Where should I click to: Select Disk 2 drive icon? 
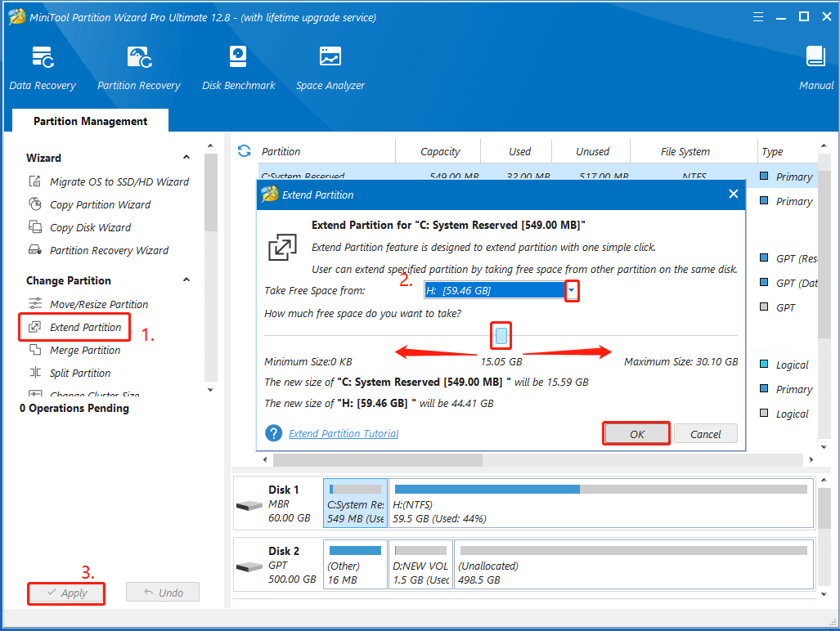(249, 566)
